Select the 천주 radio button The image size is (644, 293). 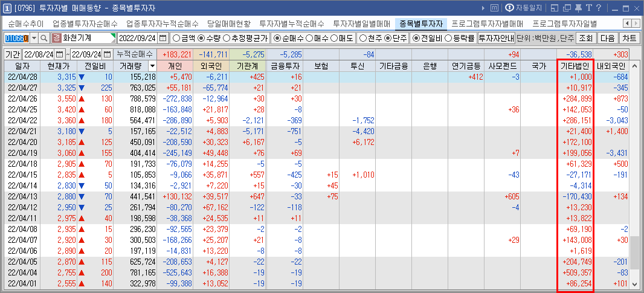(x=362, y=39)
